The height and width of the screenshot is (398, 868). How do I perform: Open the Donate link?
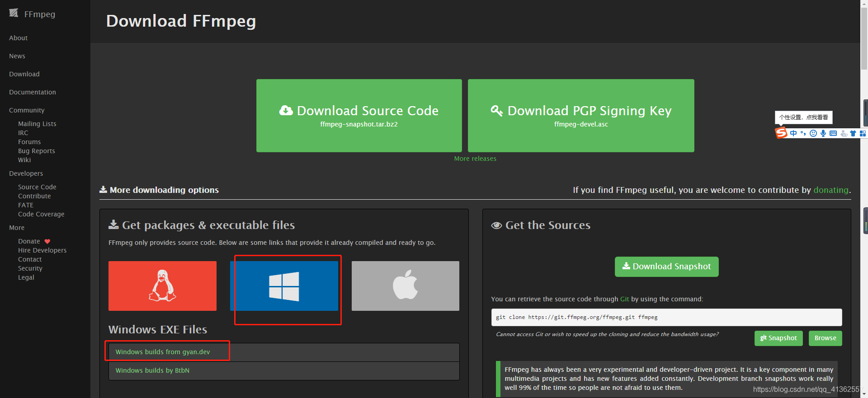[x=29, y=241]
